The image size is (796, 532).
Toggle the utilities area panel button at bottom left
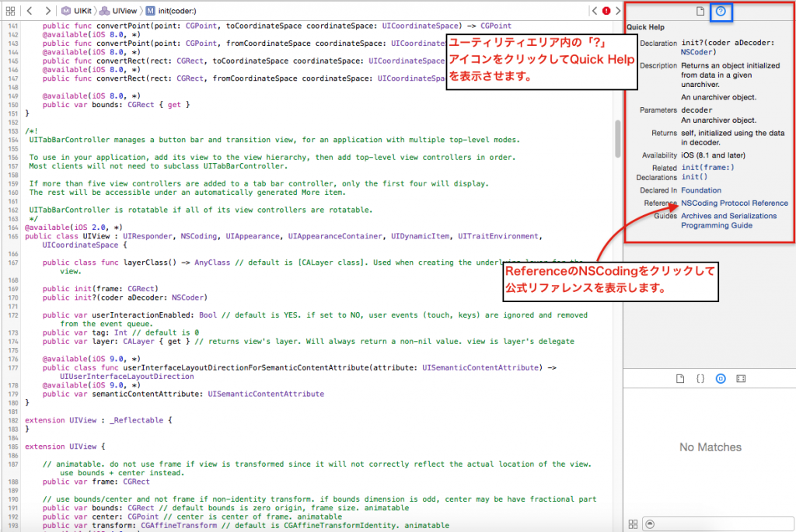click(x=633, y=523)
